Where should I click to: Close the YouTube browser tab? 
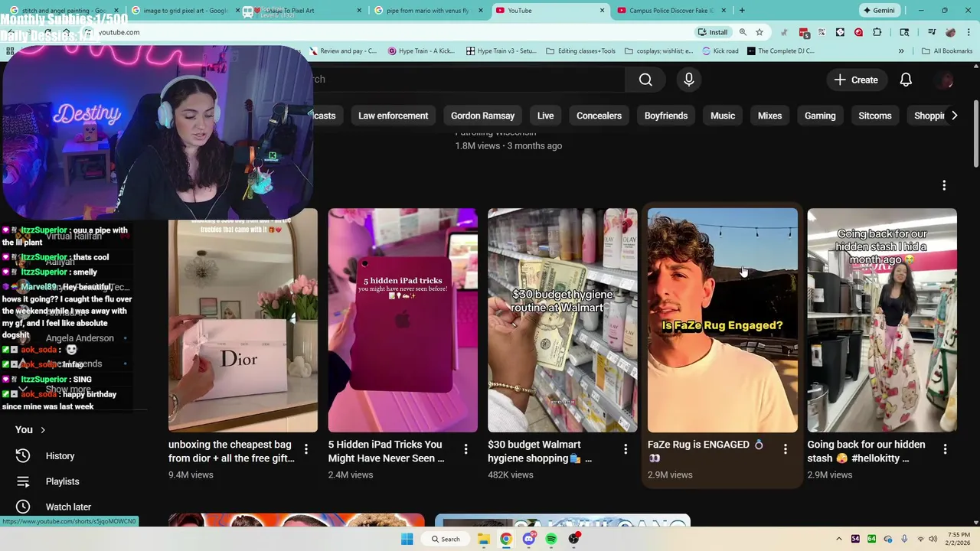coord(602,11)
